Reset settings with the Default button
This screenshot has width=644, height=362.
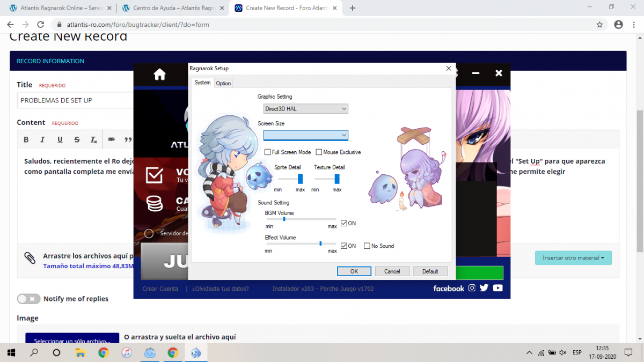click(x=430, y=271)
